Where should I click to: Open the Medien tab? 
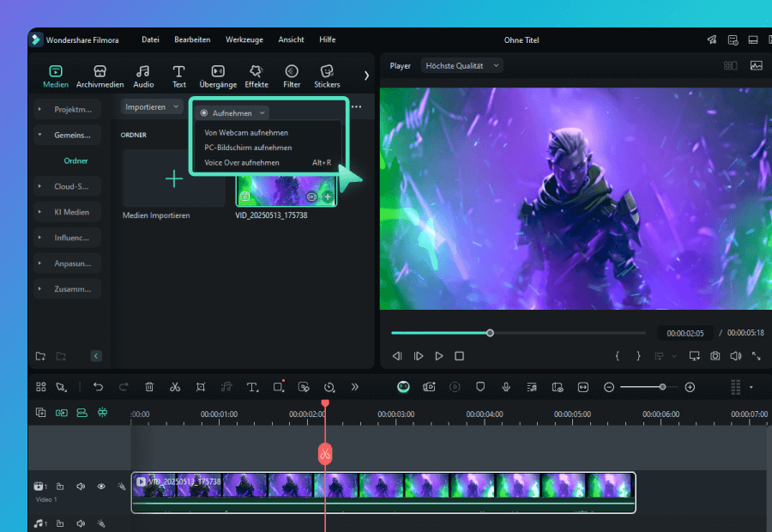(x=56, y=76)
